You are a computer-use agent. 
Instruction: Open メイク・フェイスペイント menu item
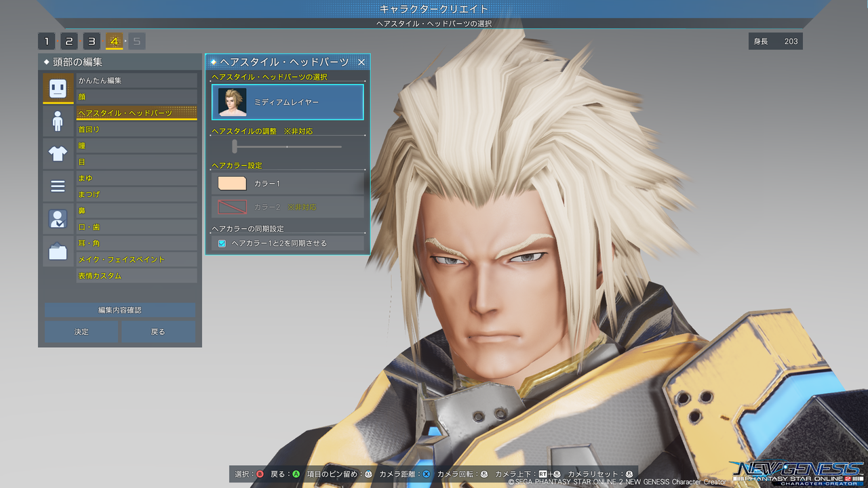pyautogui.click(x=136, y=260)
